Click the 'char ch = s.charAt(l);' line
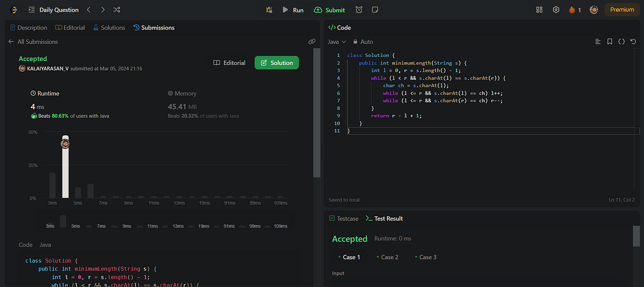644x287 pixels. (416, 85)
